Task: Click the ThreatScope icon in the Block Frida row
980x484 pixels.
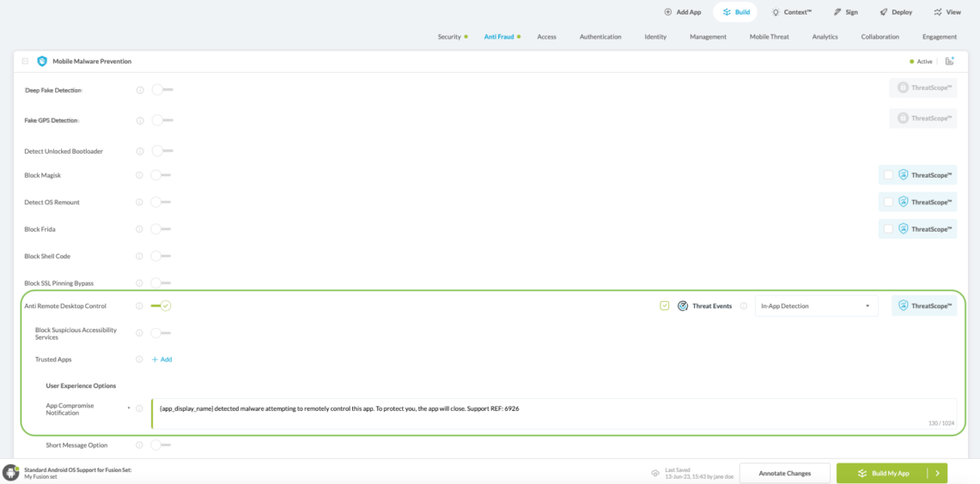Action: point(904,229)
